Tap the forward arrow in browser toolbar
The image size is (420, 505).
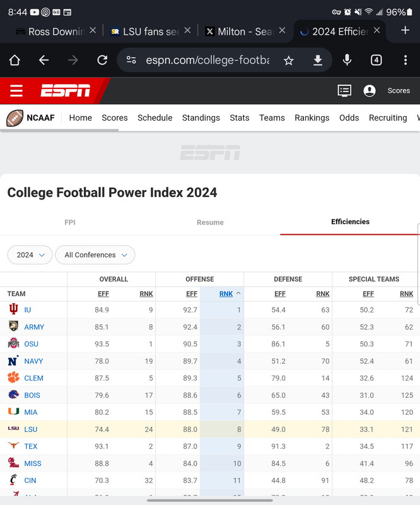73,60
